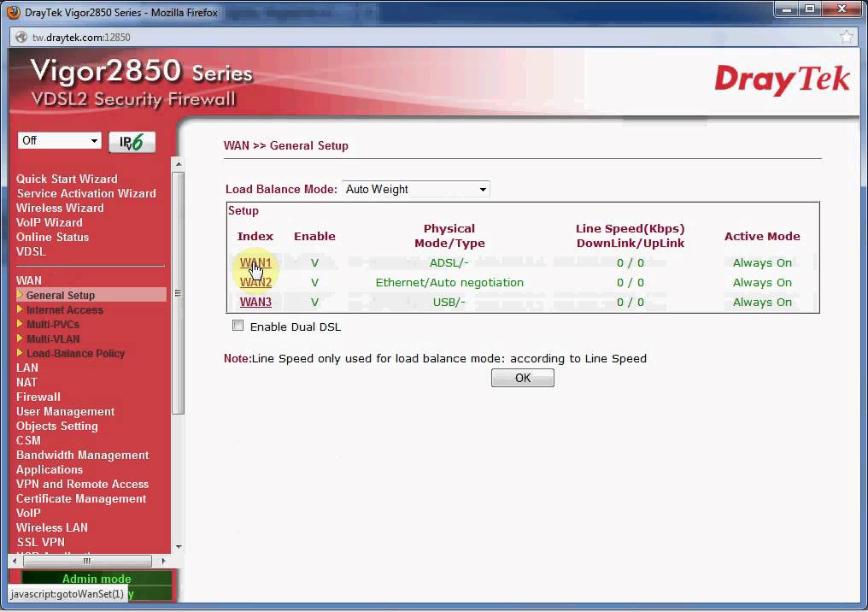
Task: Expand the CSM menu
Action: (28, 440)
